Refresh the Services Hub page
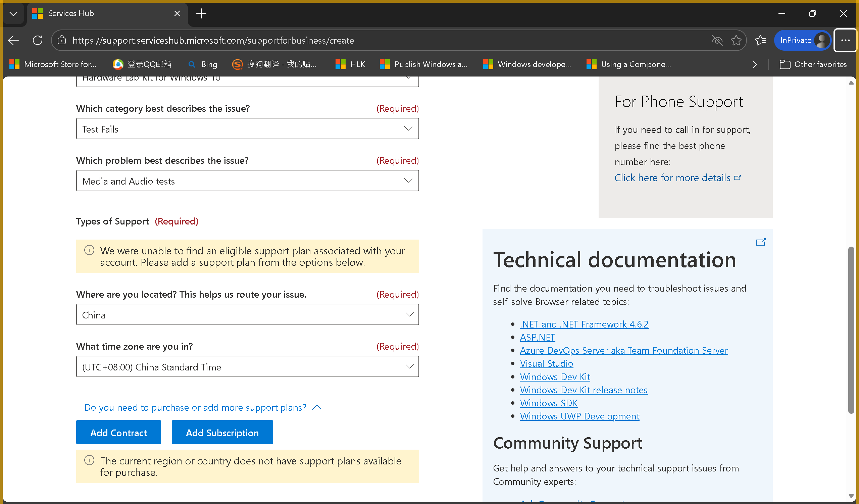The height and width of the screenshot is (504, 859). 38,40
